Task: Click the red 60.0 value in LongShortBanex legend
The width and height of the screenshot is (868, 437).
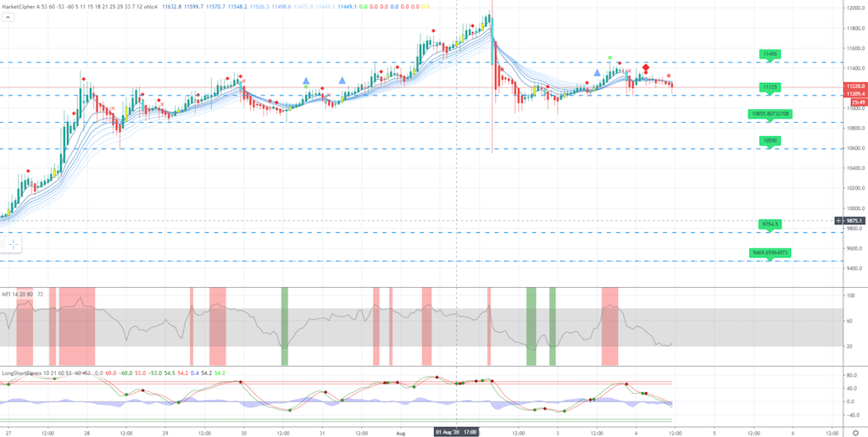Action: [x=110, y=373]
